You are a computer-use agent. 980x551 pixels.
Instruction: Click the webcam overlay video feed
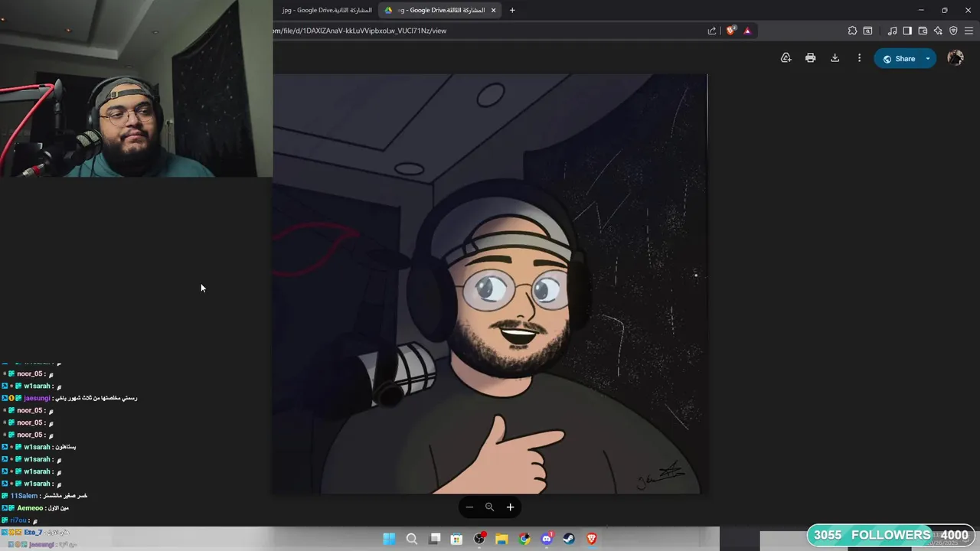pos(136,89)
